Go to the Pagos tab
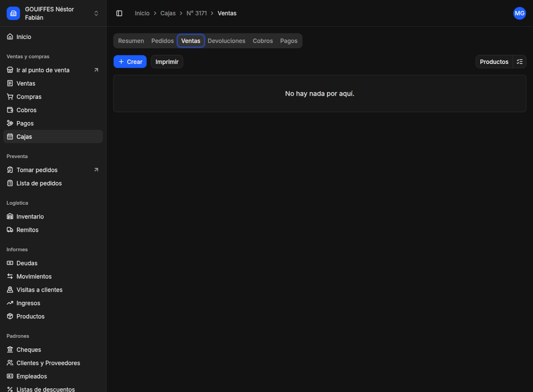The width and height of the screenshot is (533, 392). click(x=289, y=41)
